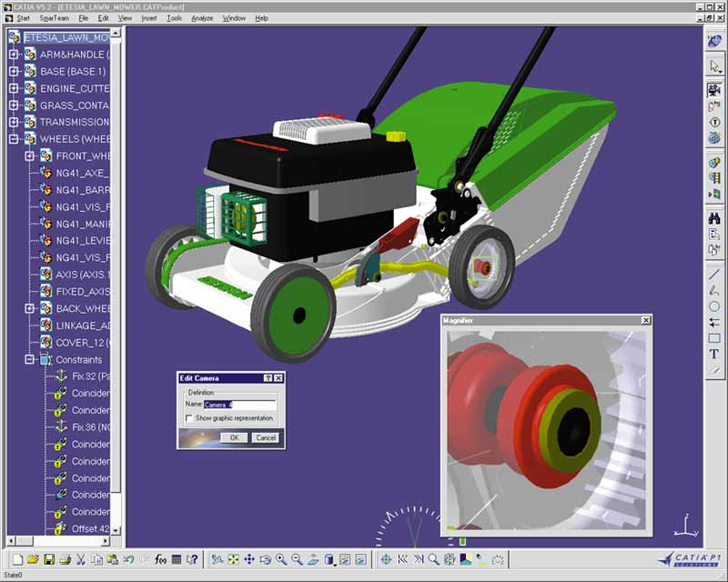Open the Analyze menu
The width and height of the screenshot is (728, 582).
click(x=202, y=18)
